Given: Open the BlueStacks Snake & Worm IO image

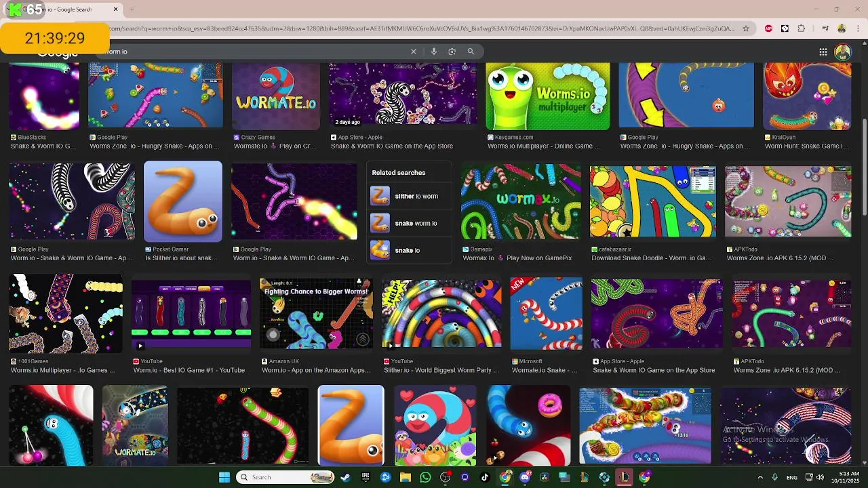Looking at the screenshot, I should click(x=44, y=96).
